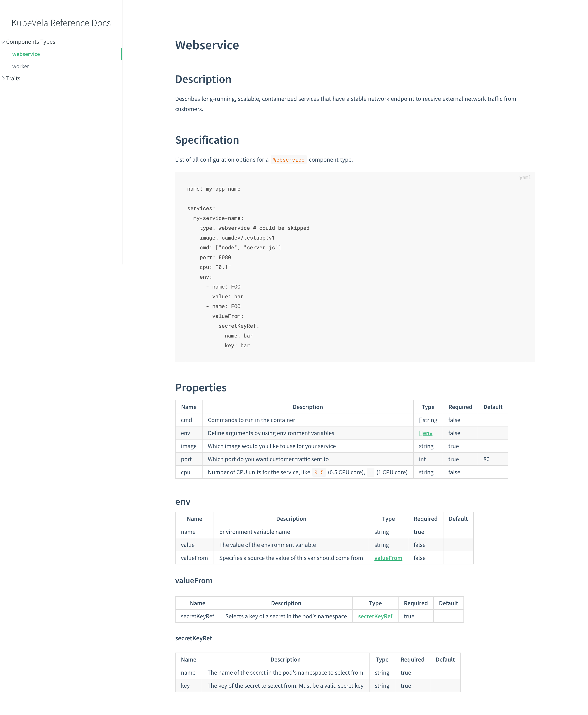Click the valueFrom section heading

click(x=193, y=581)
